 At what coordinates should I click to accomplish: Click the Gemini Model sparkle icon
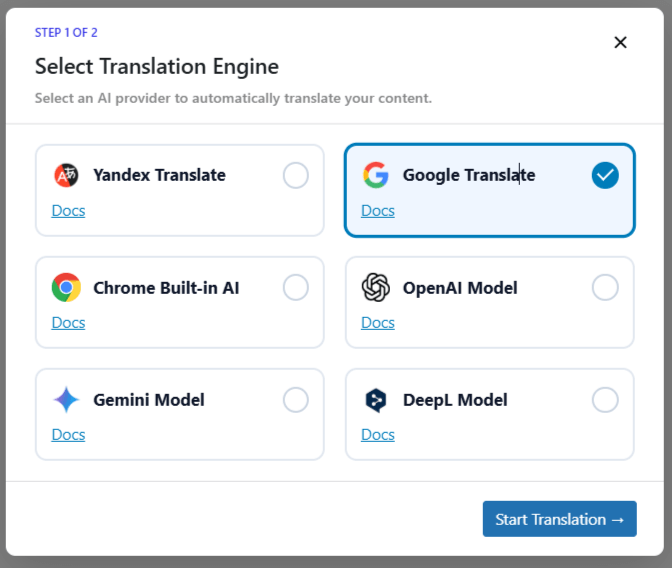66,400
